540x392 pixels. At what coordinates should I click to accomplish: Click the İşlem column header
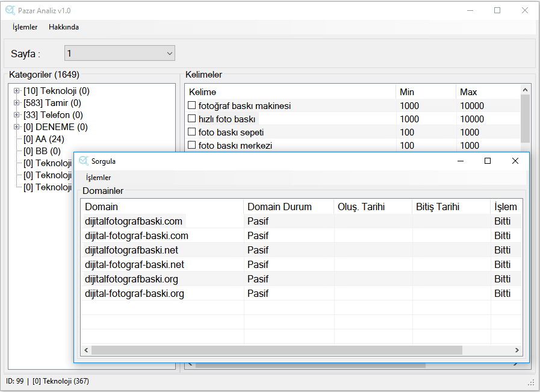(x=506, y=207)
